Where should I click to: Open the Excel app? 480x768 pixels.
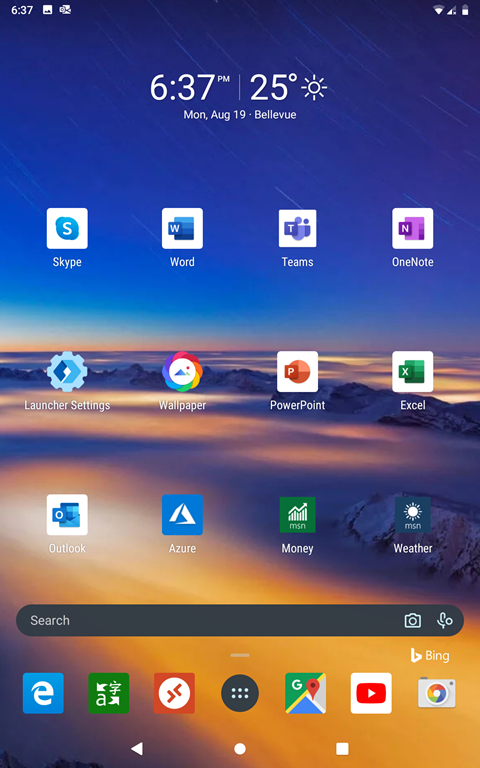(x=412, y=372)
